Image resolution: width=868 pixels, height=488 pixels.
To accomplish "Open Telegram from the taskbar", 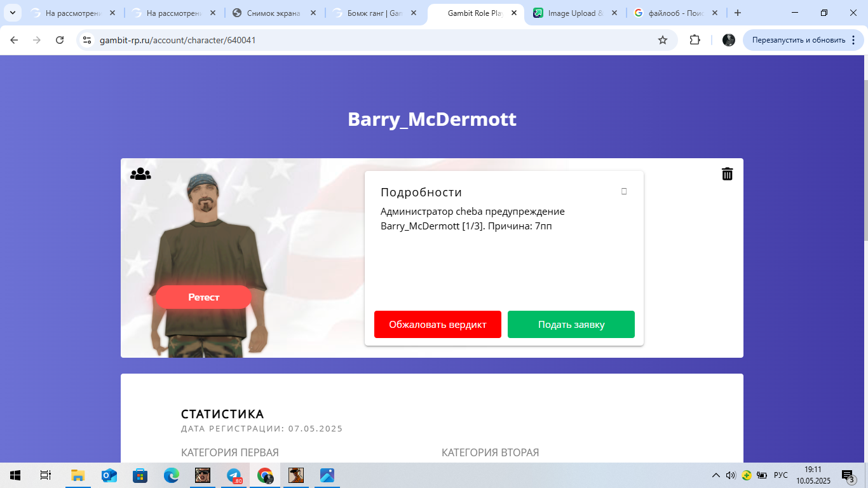I will pyautogui.click(x=234, y=475).
